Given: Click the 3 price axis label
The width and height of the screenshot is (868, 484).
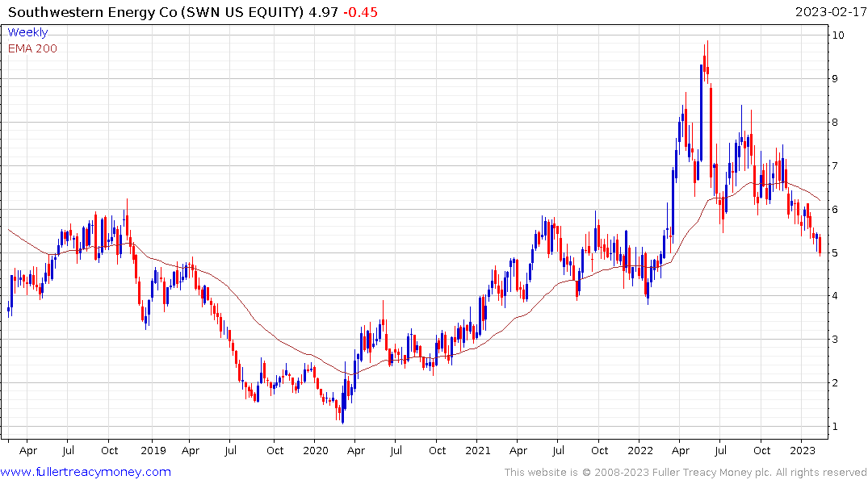Looking at the screenshot, I should point(835,340).
